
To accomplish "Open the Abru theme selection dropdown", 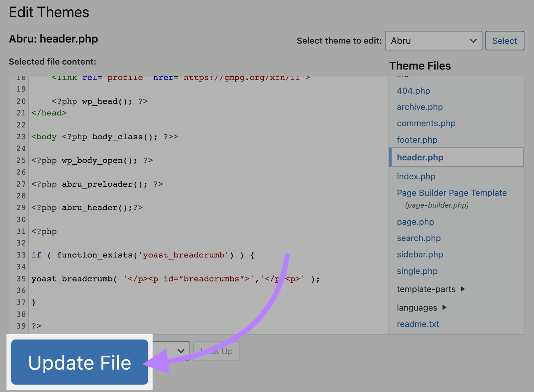I will pyautogui.click(x=433, y=41).
